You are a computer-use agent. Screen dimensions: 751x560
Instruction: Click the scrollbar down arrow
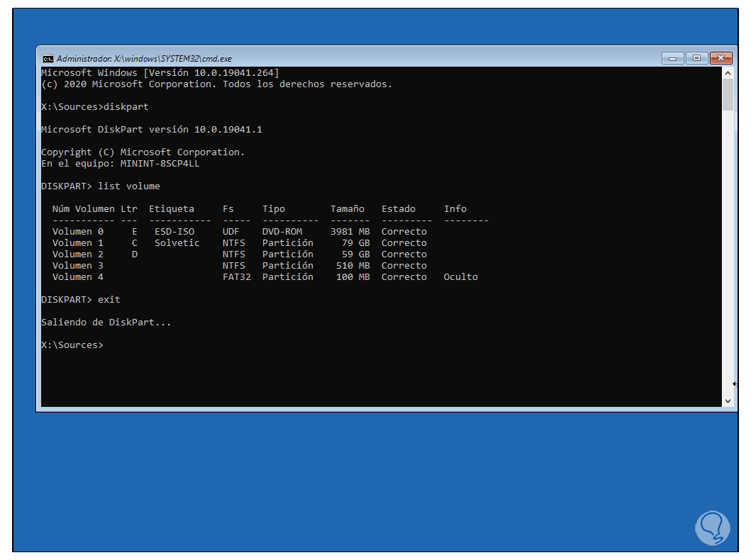(x=728, y=401)
